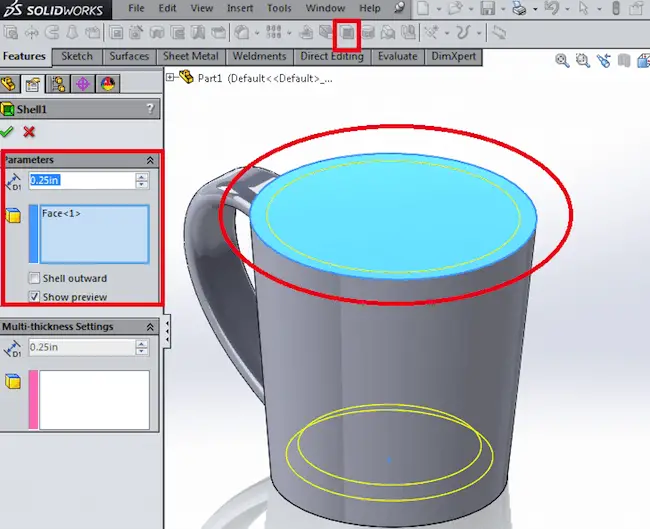Click the Save icon
Image resolution: width=650 pixels, height=529 pixels.
pyautogui.click(x=488, y=8)
